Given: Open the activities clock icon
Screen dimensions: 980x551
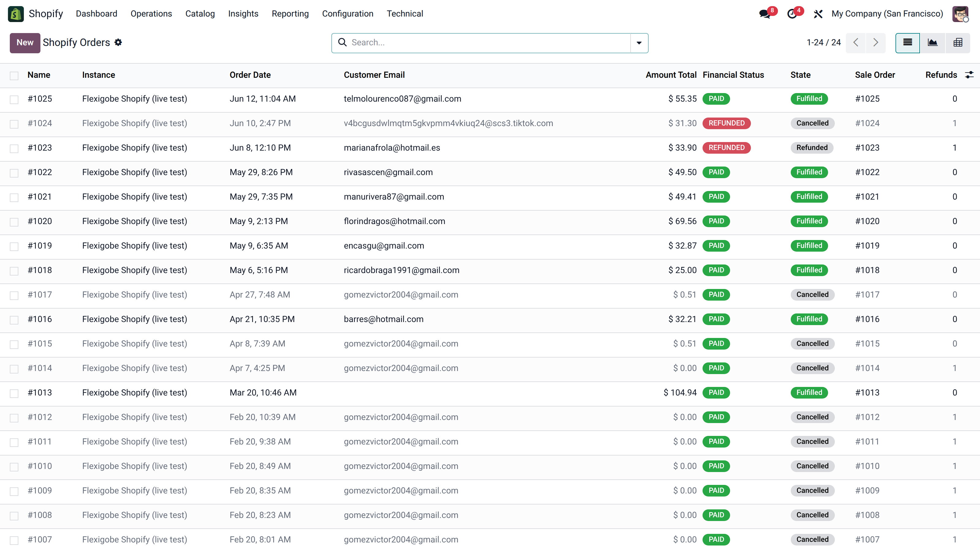Looking at the screenshot, I should click(792, 14).
